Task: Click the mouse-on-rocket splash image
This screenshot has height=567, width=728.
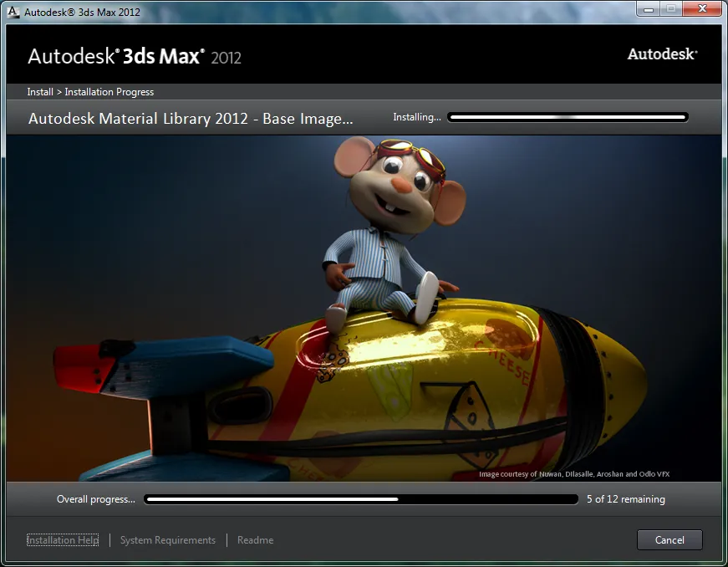Action: coord(364,309)
